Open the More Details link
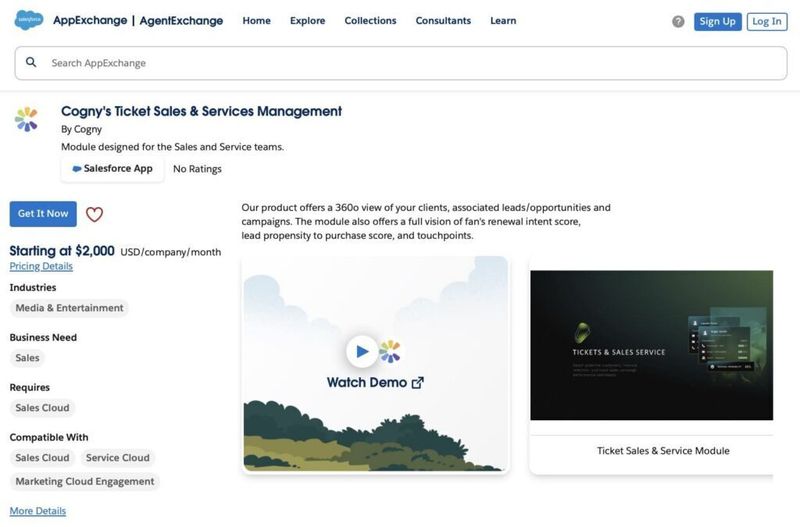 tap(38, 511)
